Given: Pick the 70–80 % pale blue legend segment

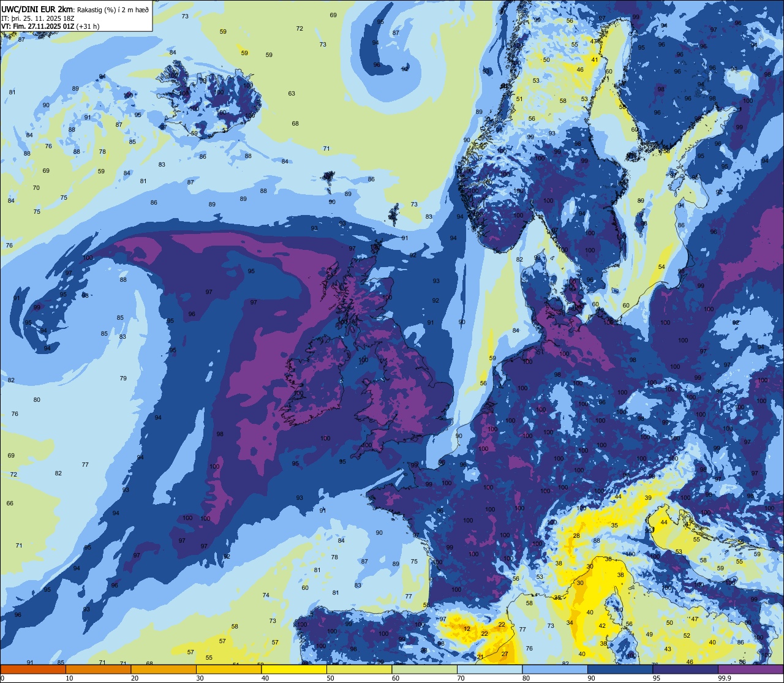Looking at the screenshot, I should [489, 669].
